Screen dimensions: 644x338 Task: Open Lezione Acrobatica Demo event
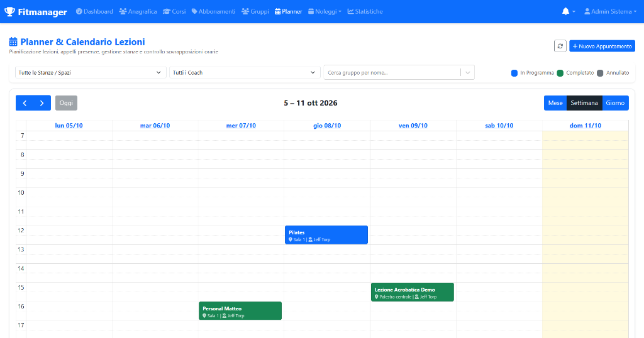point(413,292)
